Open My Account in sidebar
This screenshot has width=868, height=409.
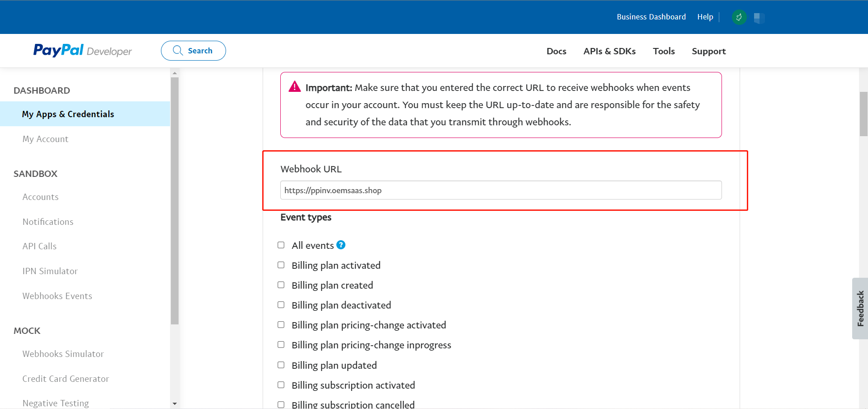pyautogui.click(x=45, y=139)
